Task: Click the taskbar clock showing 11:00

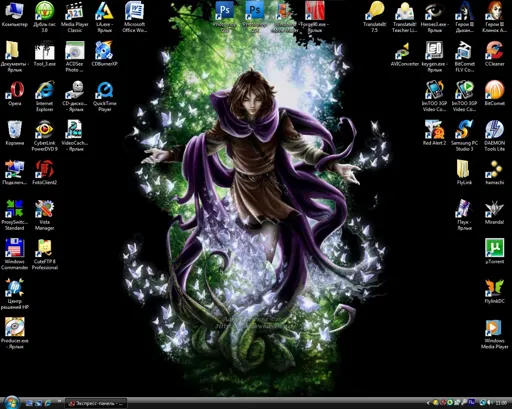Action: [x=501, y=403]
